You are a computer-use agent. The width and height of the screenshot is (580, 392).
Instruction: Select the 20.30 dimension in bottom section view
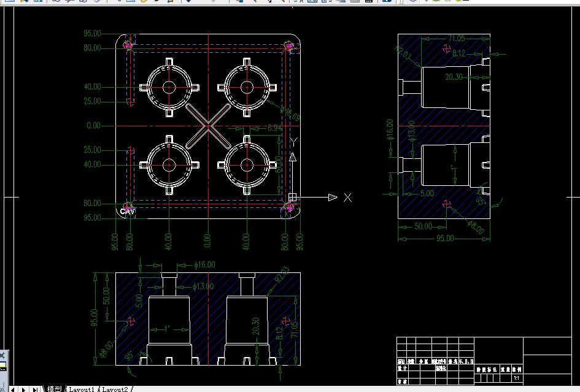coord(255,326)
